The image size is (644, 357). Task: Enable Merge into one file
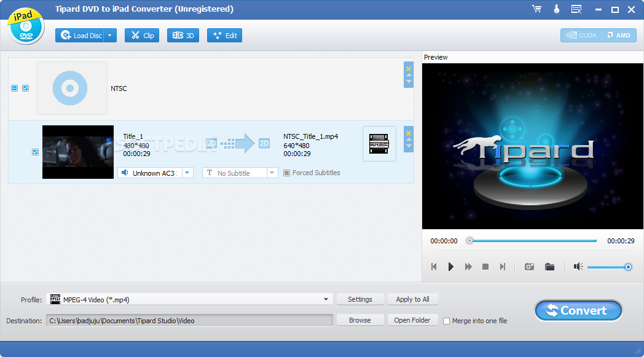pos(447,321)
